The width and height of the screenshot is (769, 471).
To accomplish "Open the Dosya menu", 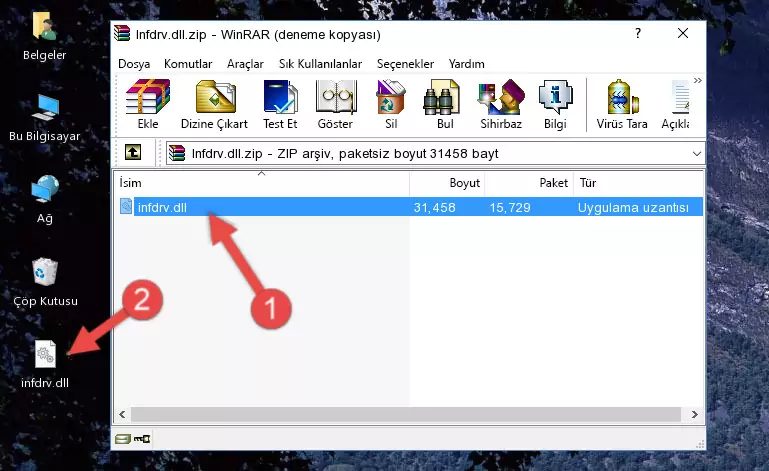I will (x=134, y=64).
